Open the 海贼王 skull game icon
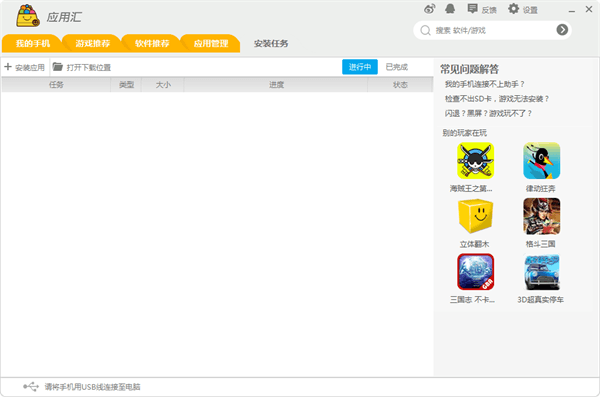The image size is (600, 397). [x=475, y=161]
